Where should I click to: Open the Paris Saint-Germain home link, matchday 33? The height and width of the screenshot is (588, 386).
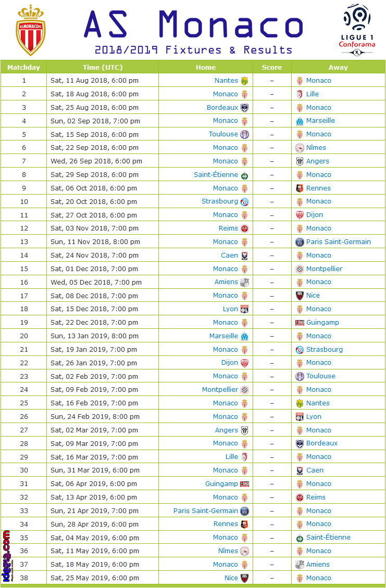point(205,510)
